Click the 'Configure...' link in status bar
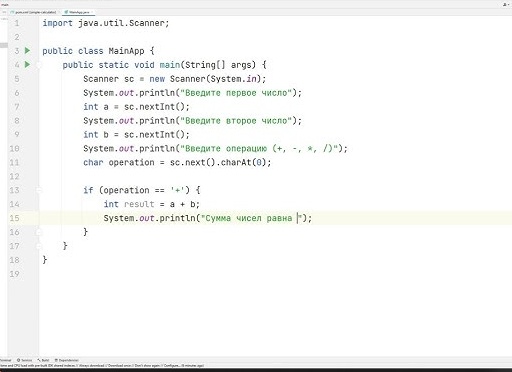512x372 pixels. pos(172,366)
